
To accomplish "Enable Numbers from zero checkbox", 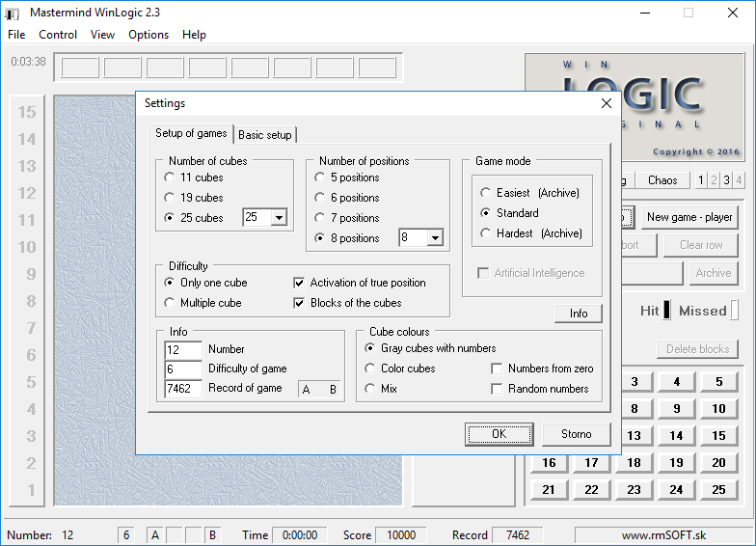I will pyautogui.click(x=497, y=369).
